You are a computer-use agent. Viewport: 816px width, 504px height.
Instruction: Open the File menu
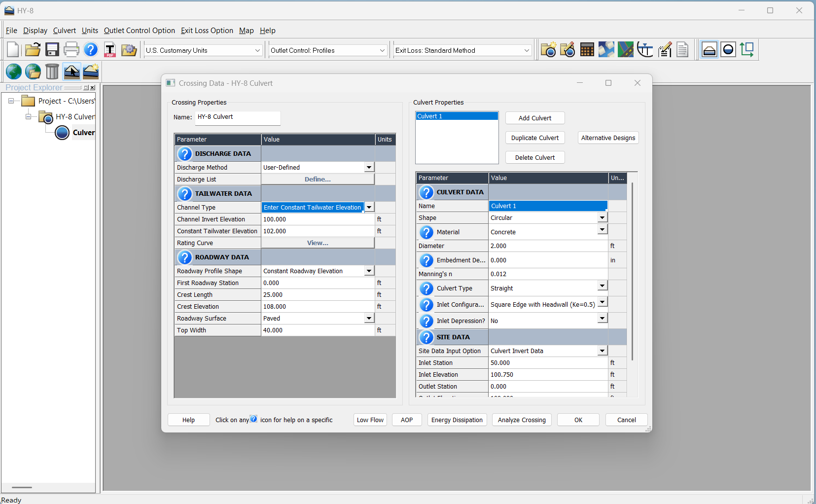point(11,31)
